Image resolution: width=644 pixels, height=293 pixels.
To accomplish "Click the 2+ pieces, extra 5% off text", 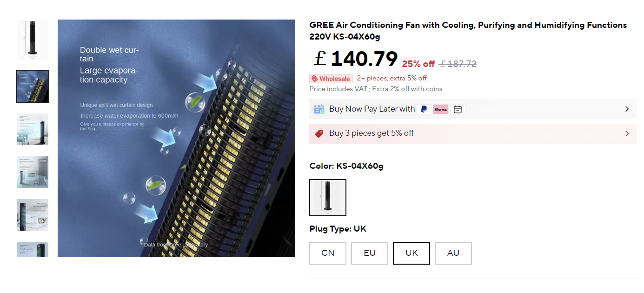I will (x=392, y=78).
